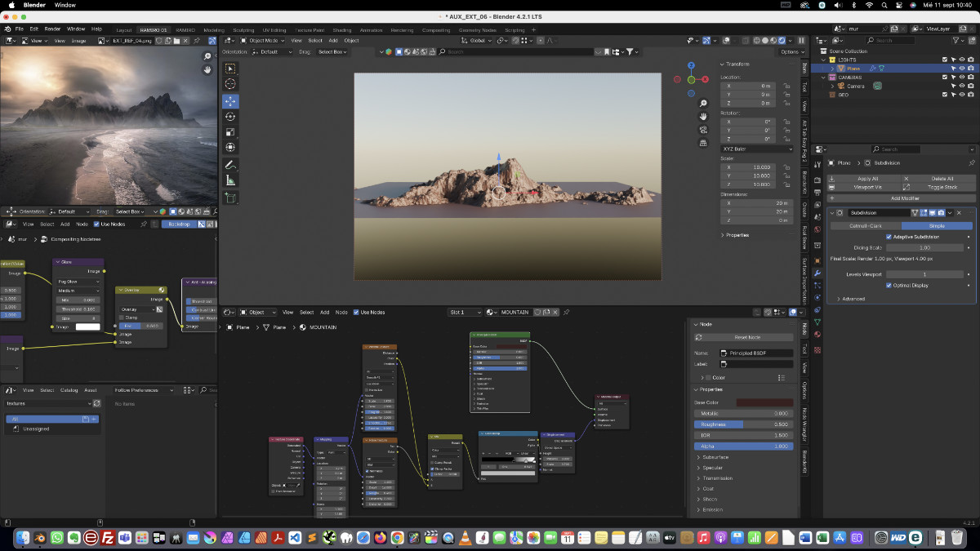
Task: Select the Move tool in viewport toolbar
Action: click(x=230, y=100)
